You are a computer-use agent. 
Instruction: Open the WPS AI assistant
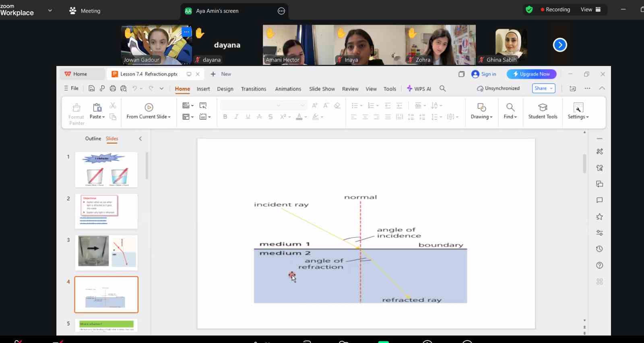[x=419, y=89]
